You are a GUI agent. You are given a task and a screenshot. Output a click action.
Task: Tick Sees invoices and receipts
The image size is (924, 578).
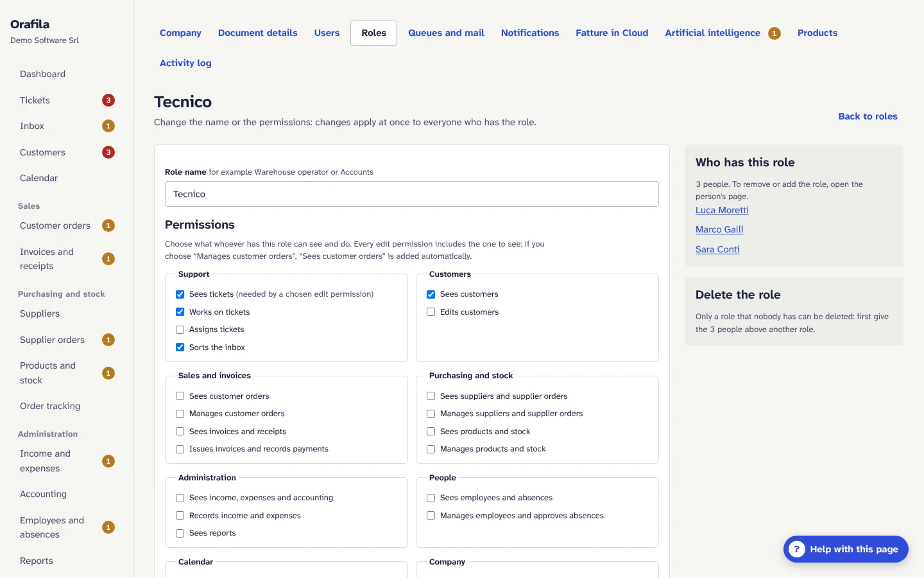(x=180, y=432)
